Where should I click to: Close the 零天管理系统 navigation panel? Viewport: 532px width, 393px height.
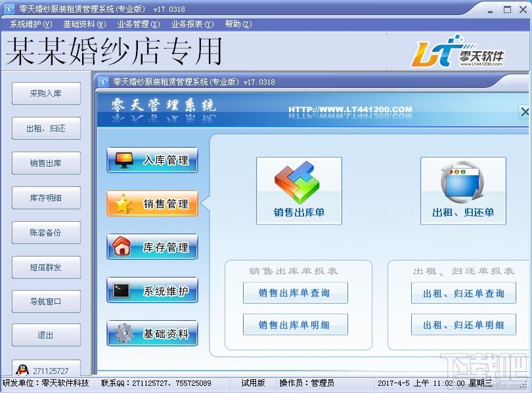tap(525, 112)
